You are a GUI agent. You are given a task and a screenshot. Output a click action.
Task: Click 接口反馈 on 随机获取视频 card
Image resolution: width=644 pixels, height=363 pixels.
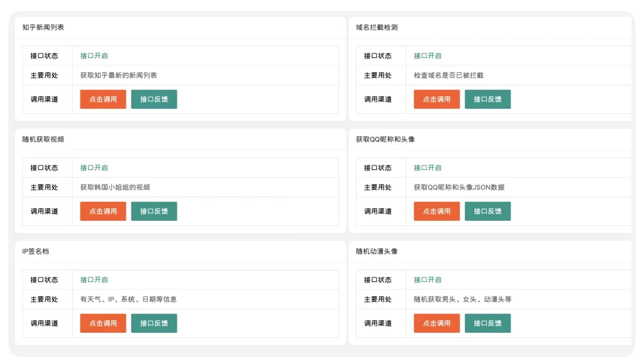(x=154, y=211)
